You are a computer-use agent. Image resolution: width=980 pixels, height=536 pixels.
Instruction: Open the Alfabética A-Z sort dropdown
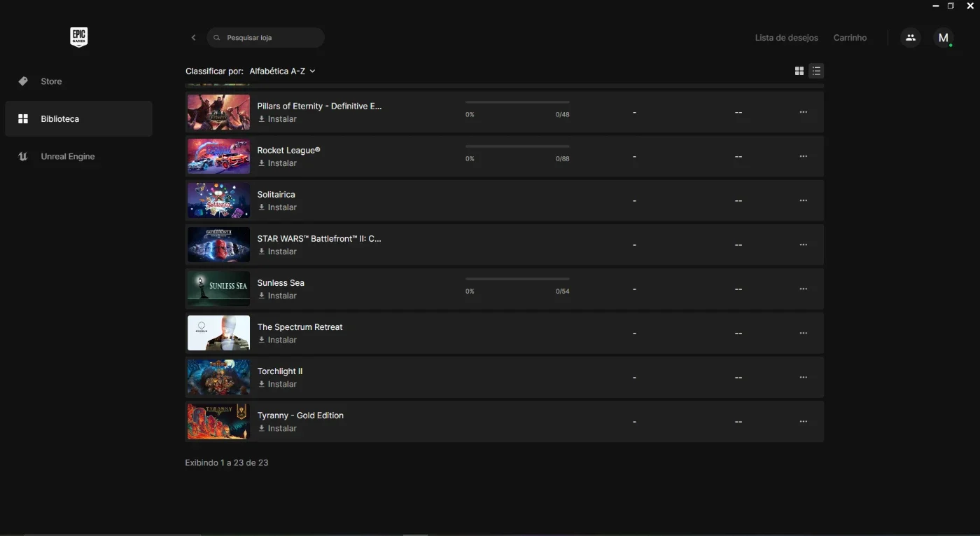282,71
